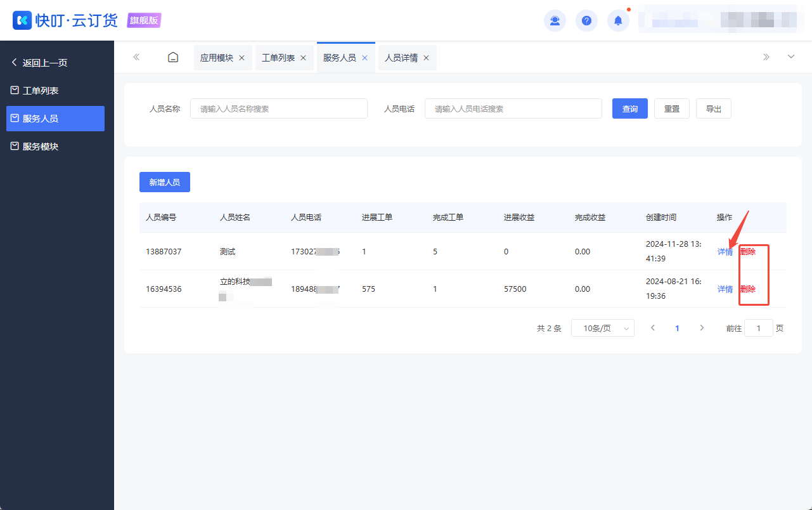Switch to the 工单列表 tab

click(278, 58)
